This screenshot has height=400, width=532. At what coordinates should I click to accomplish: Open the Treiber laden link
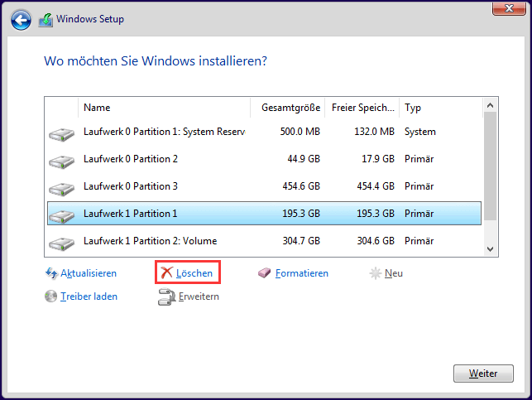tap(89, 296)
